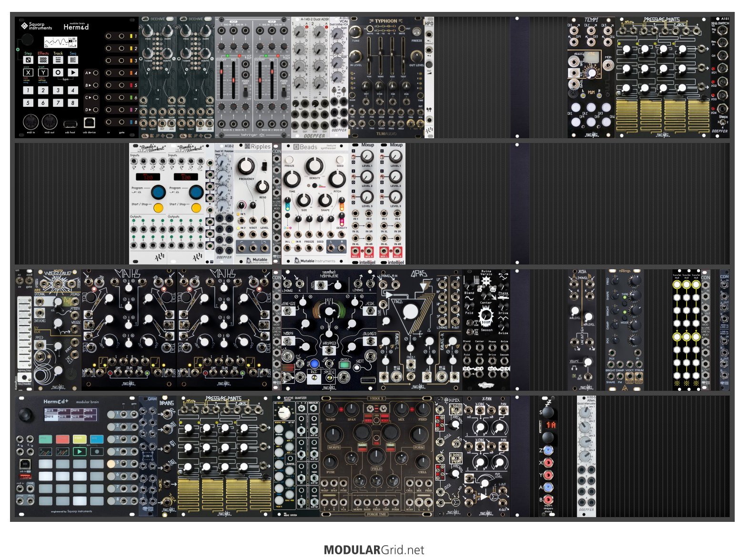Select the Tempi module

591,78
